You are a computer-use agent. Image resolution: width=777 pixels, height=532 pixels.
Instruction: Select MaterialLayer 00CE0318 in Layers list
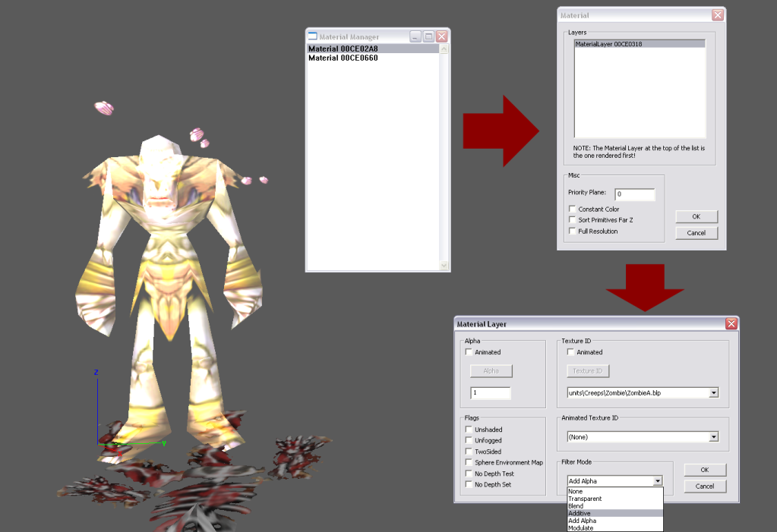point(640,44)
